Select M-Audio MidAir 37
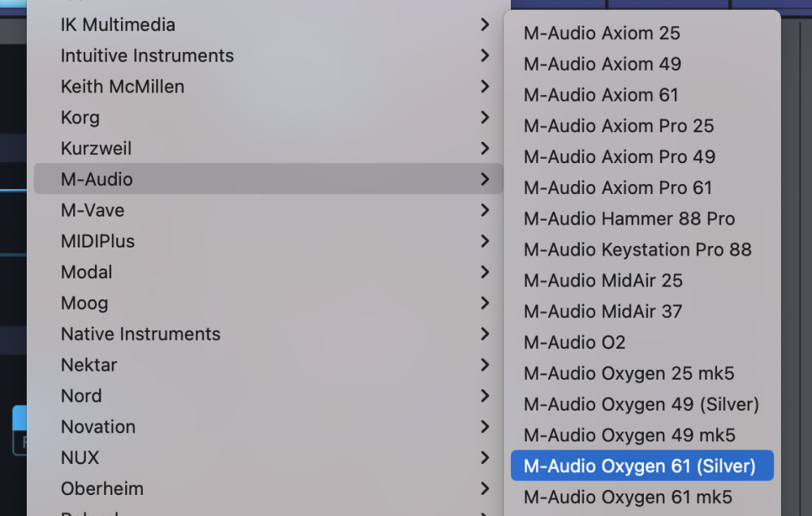 click(x=603, y=312)
